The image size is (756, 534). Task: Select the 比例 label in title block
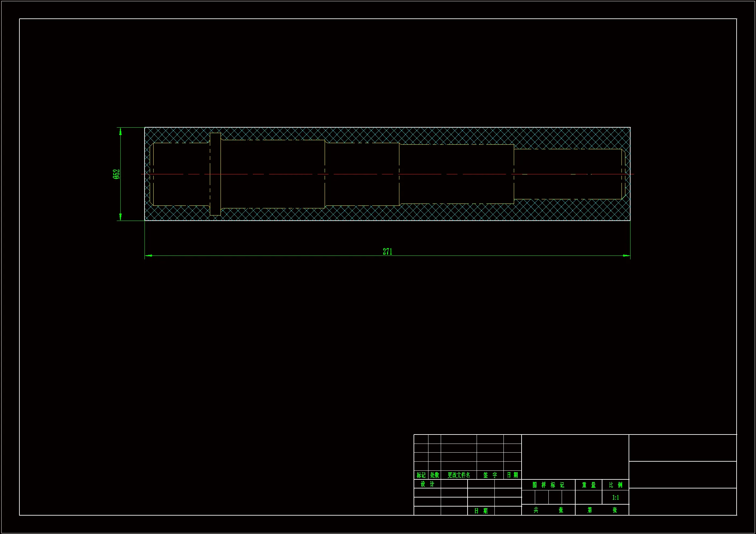point(615,485)
